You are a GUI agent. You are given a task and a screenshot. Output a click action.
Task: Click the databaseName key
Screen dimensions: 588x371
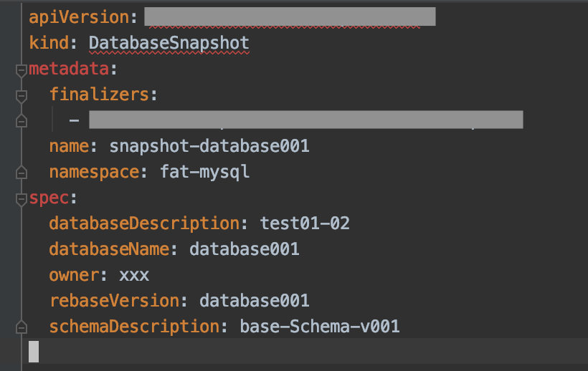(109, 249)
